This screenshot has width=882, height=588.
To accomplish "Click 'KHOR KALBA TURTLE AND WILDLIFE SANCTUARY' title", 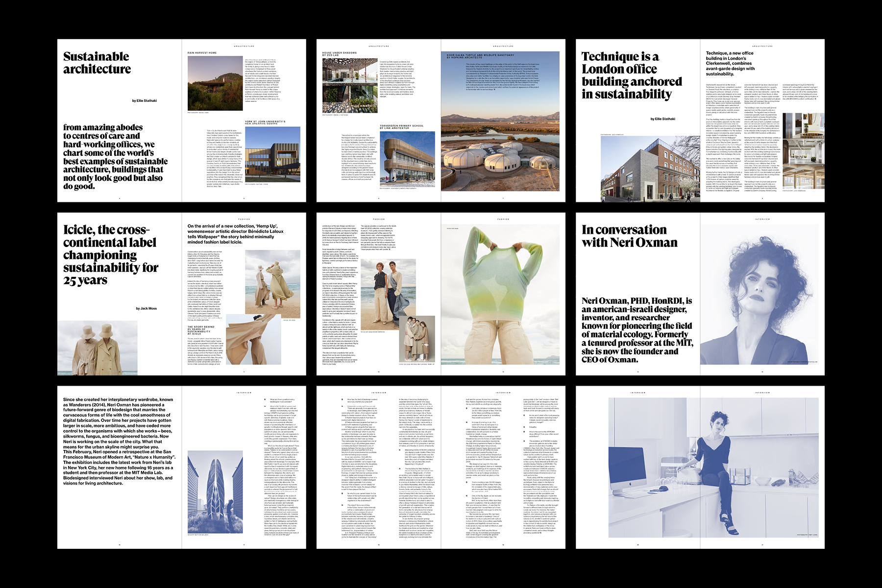I will [480, 56].
